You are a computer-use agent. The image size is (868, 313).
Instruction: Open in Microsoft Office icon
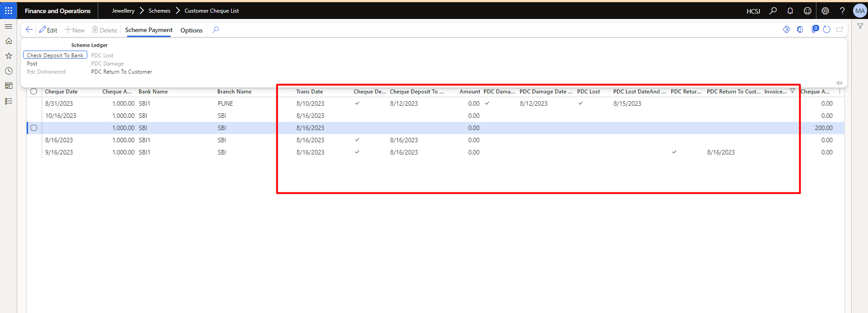tap(800, 29)
